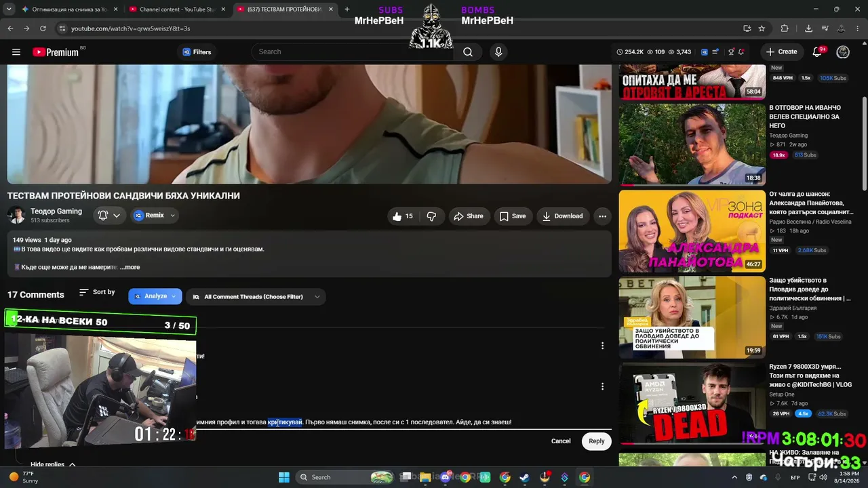Open the YouTube notifications bell
This screenshot has height=488, width=868.
coord(818,52)
